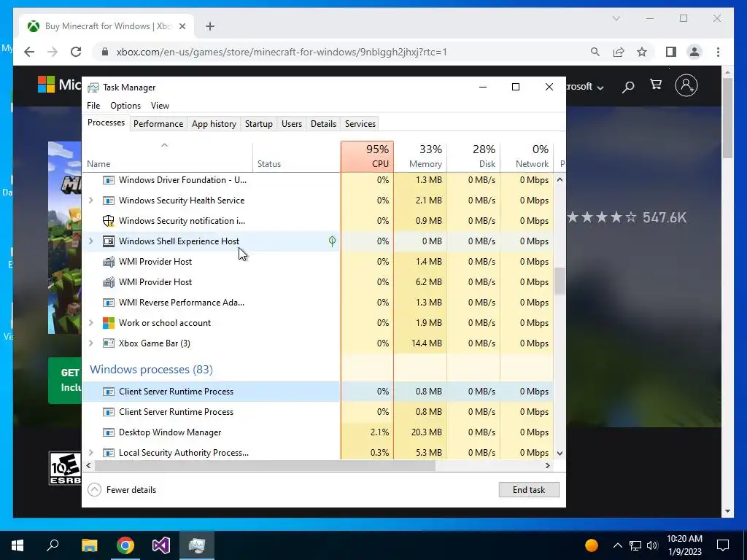Click the Share this page icon in Chrome
Viewport: 747px width, 560px height.
pyautogui.click(x=619, y=52)
